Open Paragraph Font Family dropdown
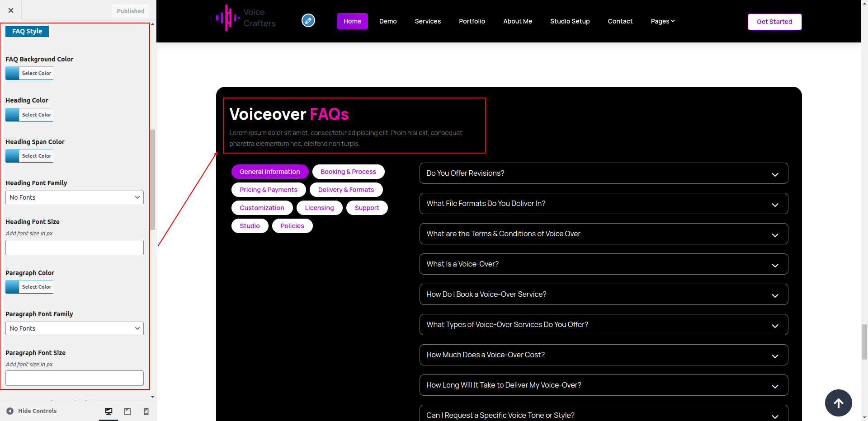Screen dimensions: 868x421 75,328
